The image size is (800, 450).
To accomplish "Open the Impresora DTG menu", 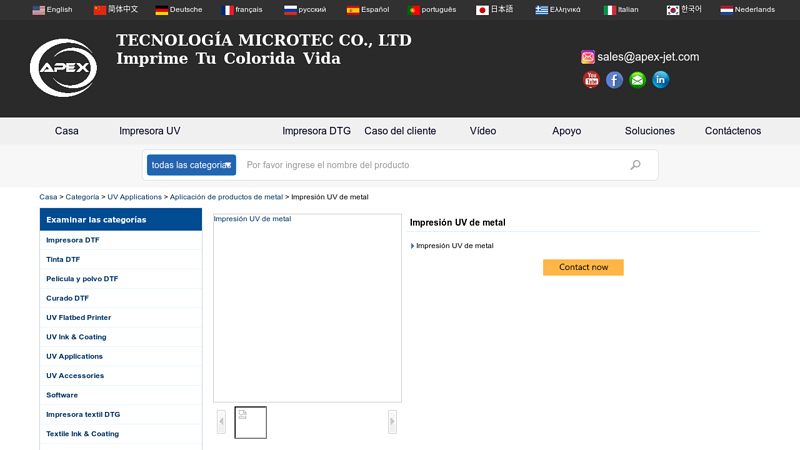I will coord(316,131).
